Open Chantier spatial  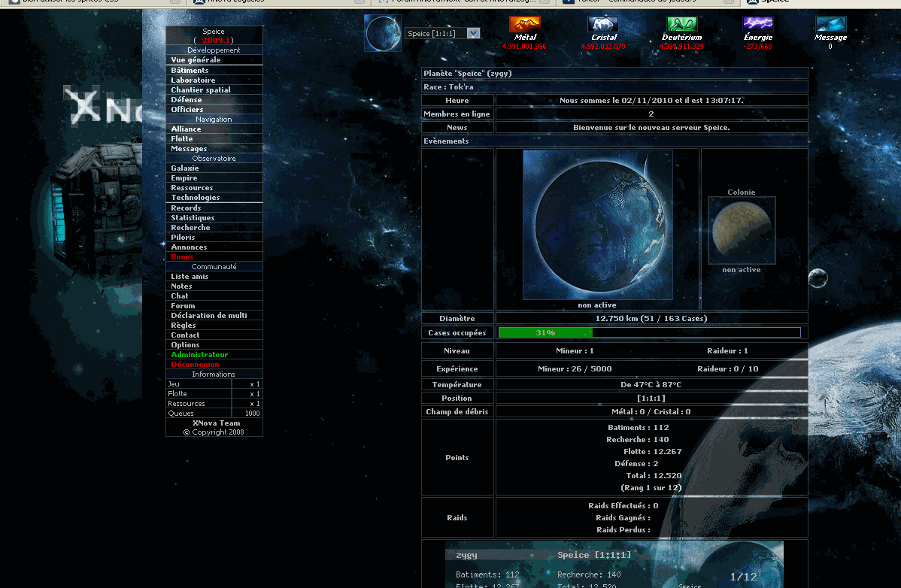click(201, 89)
